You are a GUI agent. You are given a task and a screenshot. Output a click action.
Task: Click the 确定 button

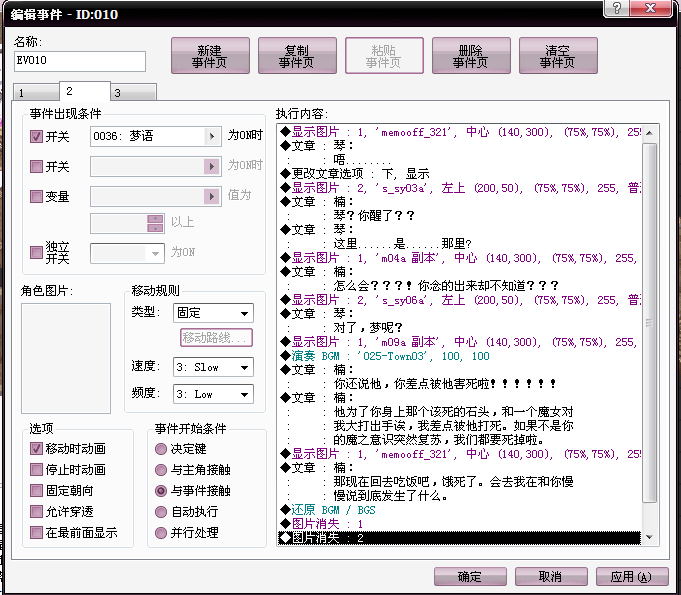[470, 576]
